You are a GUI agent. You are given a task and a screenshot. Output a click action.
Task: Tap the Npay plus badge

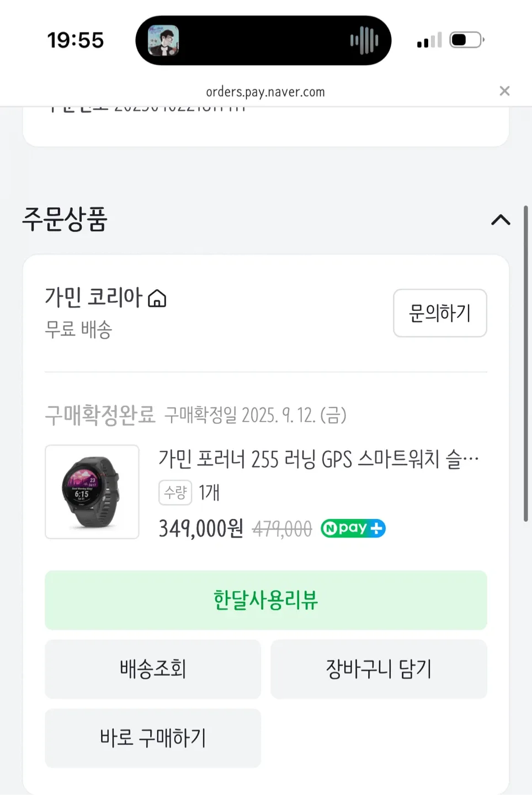click(x=353, y=528)
